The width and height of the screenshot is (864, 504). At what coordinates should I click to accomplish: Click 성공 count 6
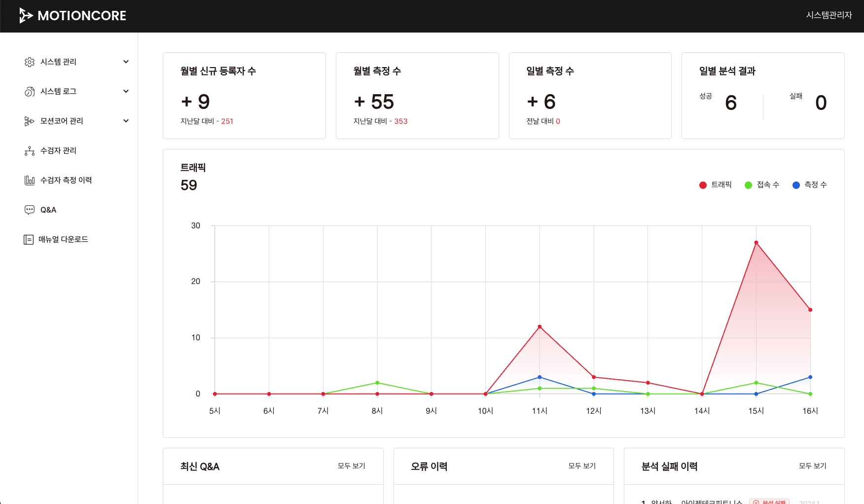point(731,103)
